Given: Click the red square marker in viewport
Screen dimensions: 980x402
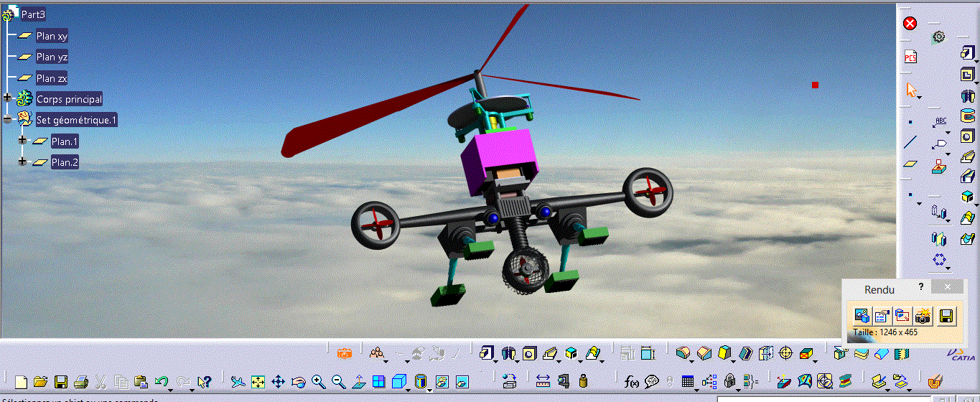Looking at the screenshot, I should 815,85.
